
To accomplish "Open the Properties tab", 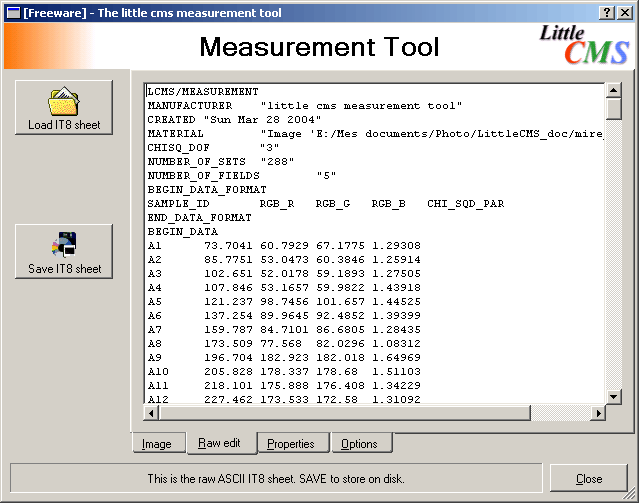I will (293, 443).
